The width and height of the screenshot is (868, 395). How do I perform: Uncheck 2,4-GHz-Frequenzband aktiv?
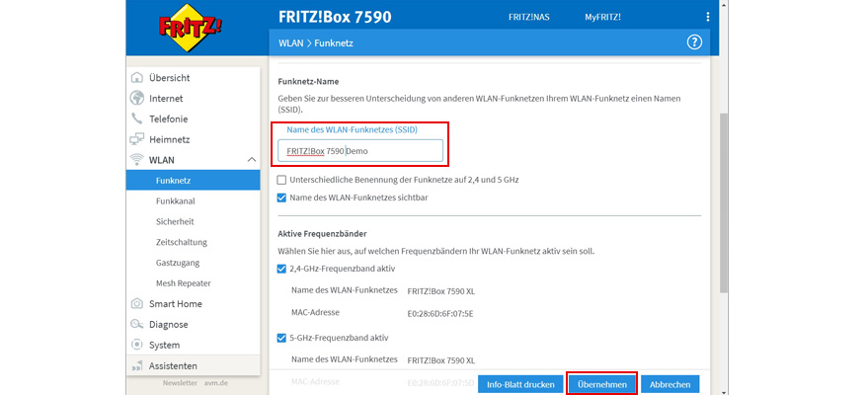point(282,269)
